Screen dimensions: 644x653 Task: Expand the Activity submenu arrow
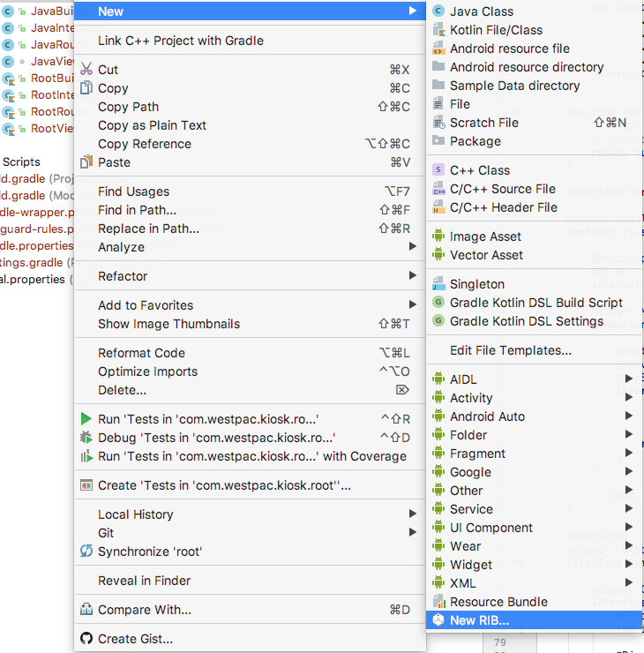click(629, 398)
